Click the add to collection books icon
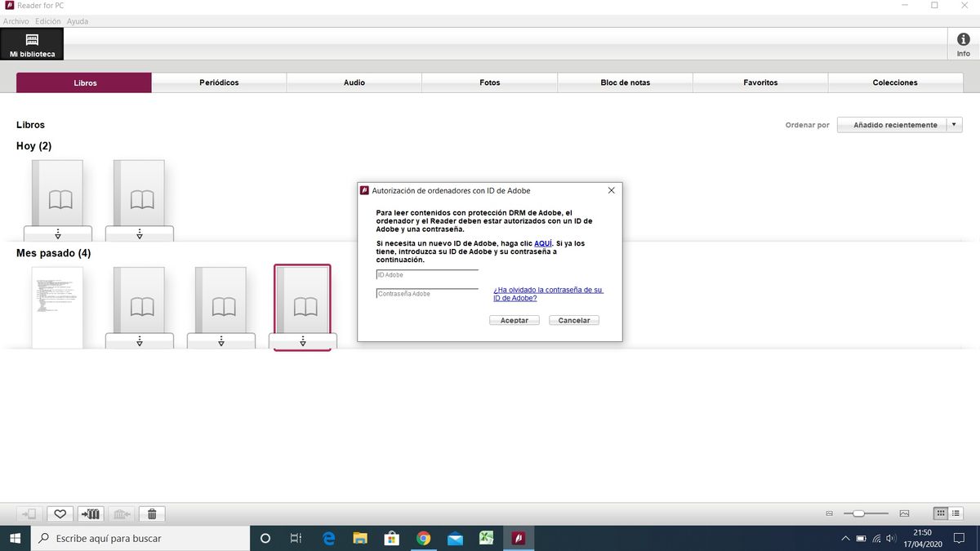980x551 pixels. click(x=90, y=513)
